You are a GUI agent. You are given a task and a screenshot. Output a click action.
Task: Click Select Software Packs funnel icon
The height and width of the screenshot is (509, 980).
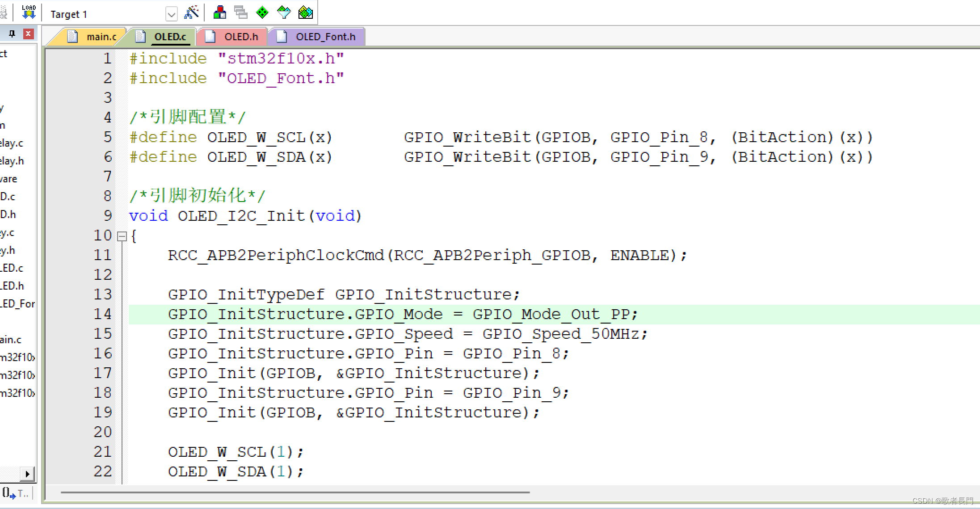tap(284, 13)
